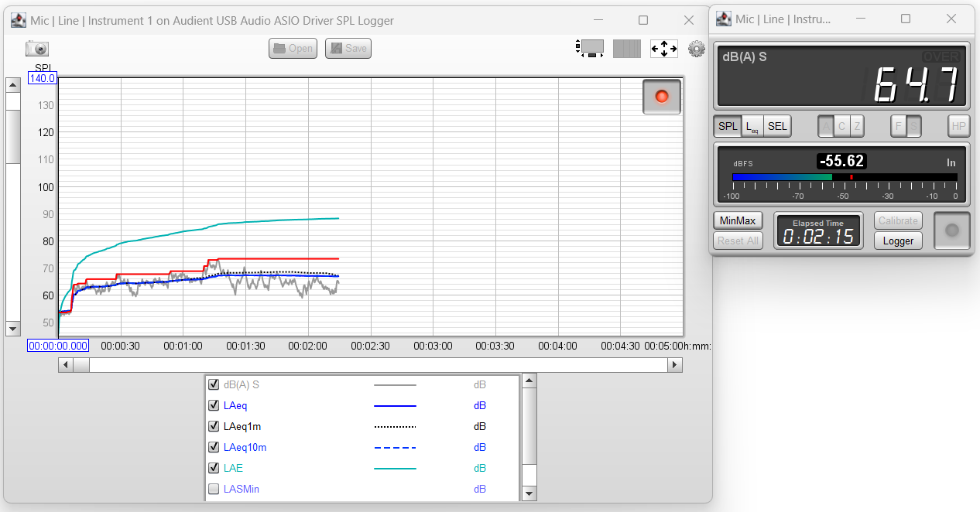This screenshot has height=512, width=980.
Task: Select SPL measurement mode
Action: click(728, 126)
